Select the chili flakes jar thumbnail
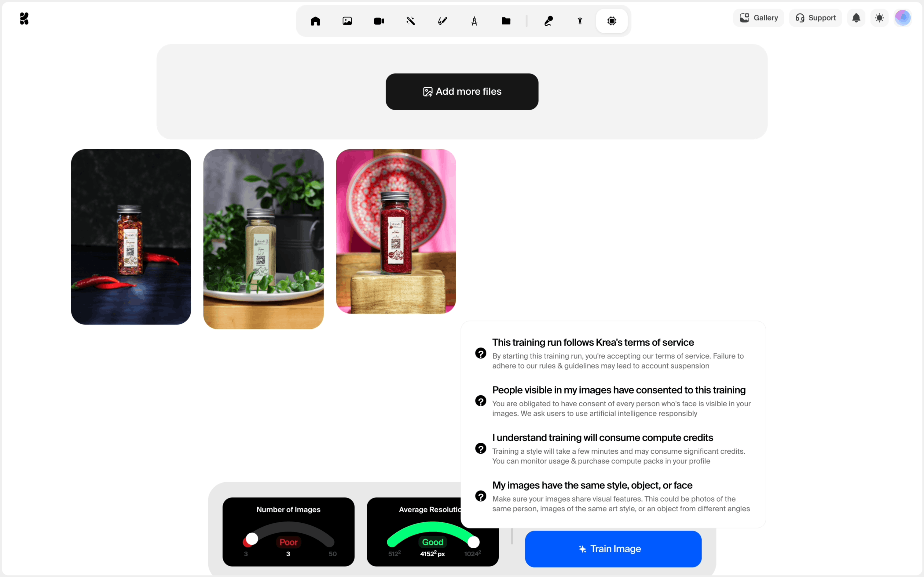The width and height of the screenshot is (924, 577). (131, 237)
